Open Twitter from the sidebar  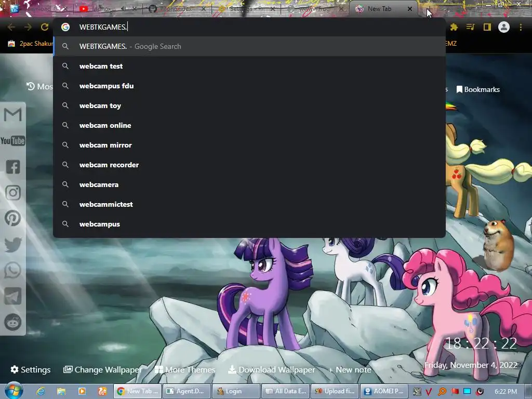coord(13,245)
